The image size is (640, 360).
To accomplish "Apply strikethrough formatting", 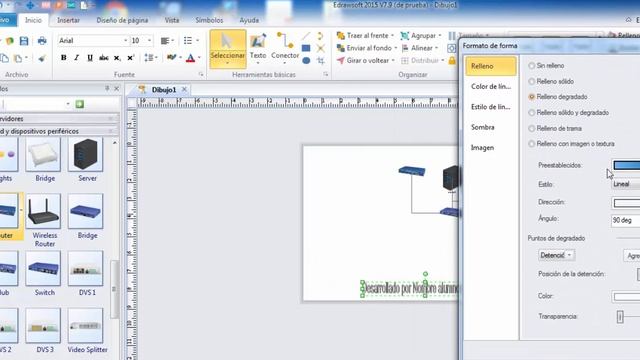I will pyautogui.click(x=104, y=58).
